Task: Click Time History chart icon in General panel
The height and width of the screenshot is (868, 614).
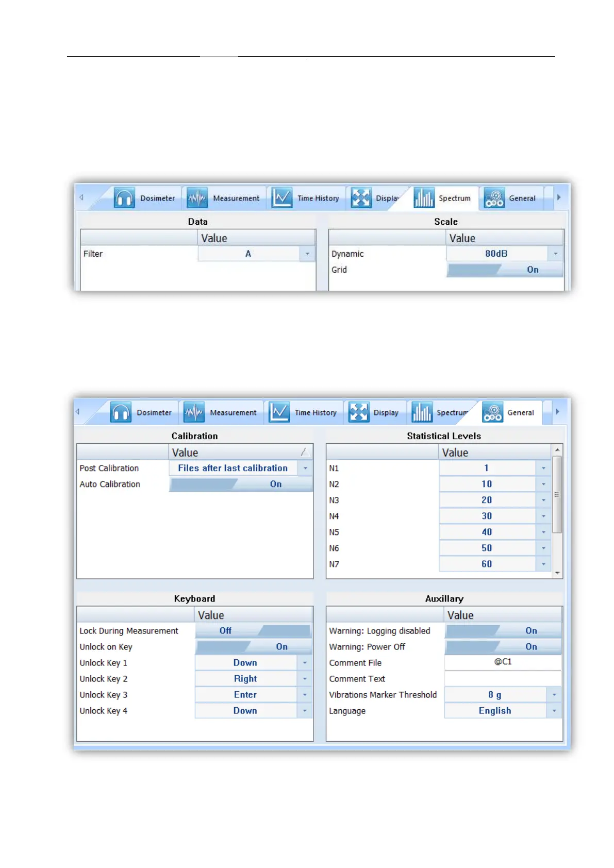Action: tap(279, 412)
